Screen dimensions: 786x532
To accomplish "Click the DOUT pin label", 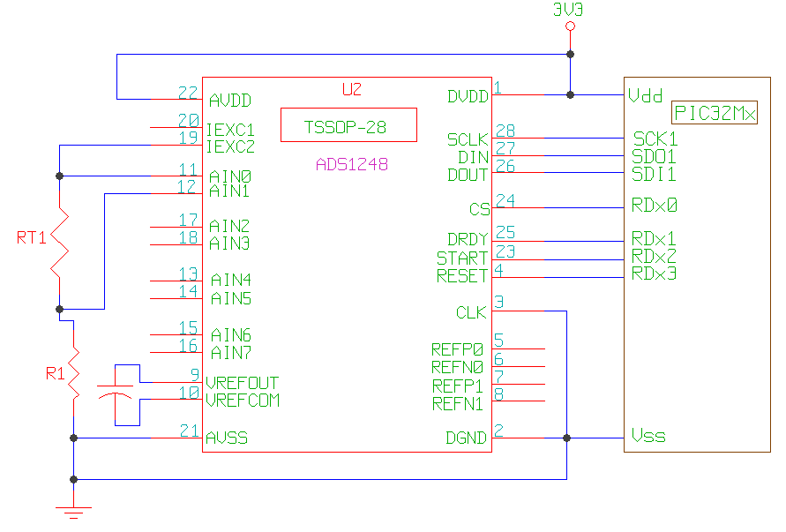I will pos(468,175).
